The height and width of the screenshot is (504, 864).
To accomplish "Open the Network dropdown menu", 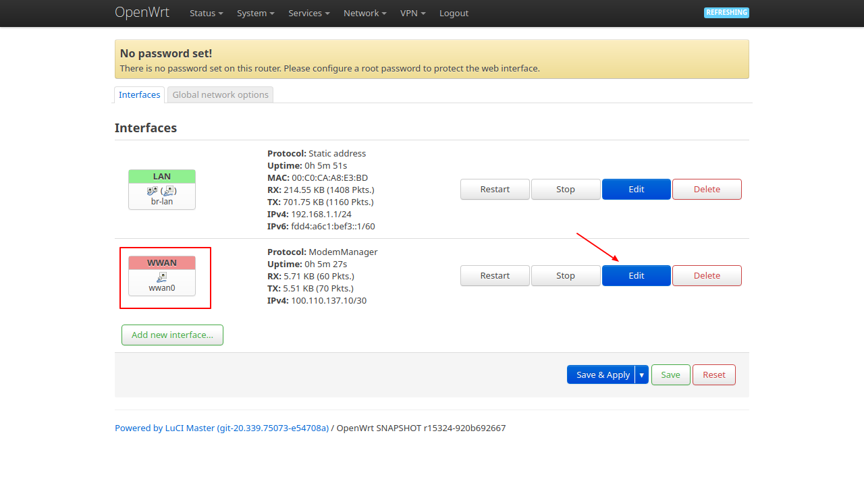I will coord(365,13).
